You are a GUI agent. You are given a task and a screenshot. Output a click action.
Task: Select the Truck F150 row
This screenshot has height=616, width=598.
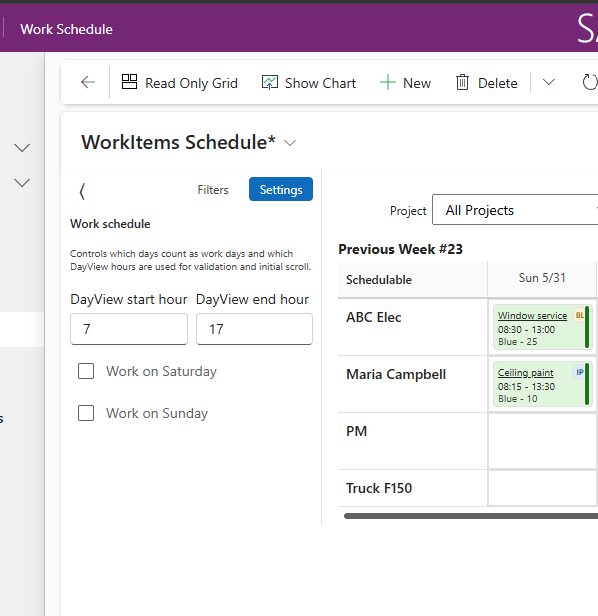pos(379,488)
